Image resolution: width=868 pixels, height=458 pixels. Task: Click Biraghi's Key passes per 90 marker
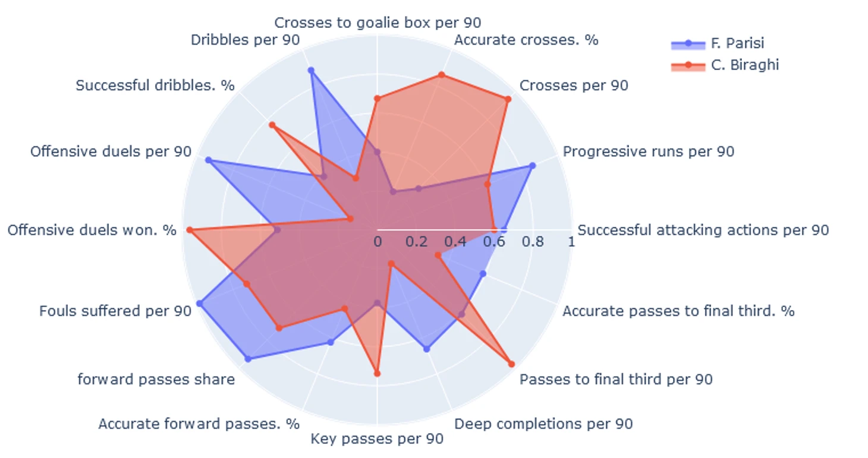(377, 373)
